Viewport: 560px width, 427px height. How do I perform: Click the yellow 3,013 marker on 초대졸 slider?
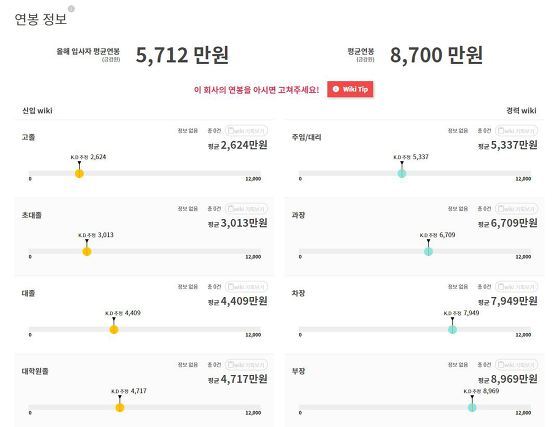coord(87,251)
